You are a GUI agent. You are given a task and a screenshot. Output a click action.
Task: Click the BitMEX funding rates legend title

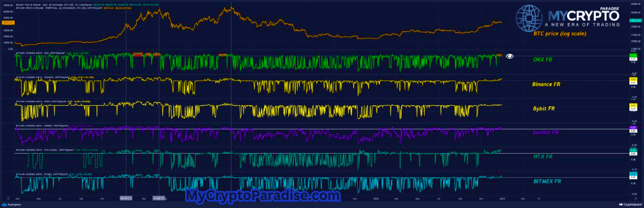tap(43, 174)
